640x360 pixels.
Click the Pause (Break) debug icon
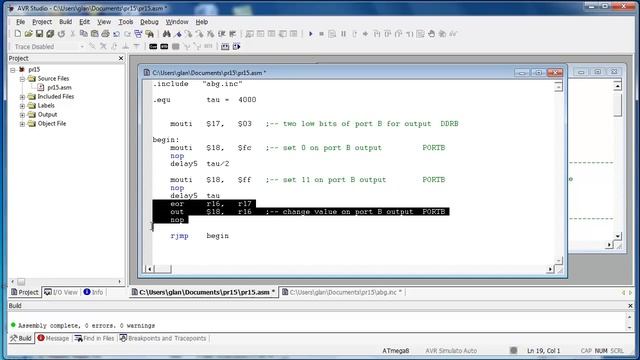(x=343, y=34)
